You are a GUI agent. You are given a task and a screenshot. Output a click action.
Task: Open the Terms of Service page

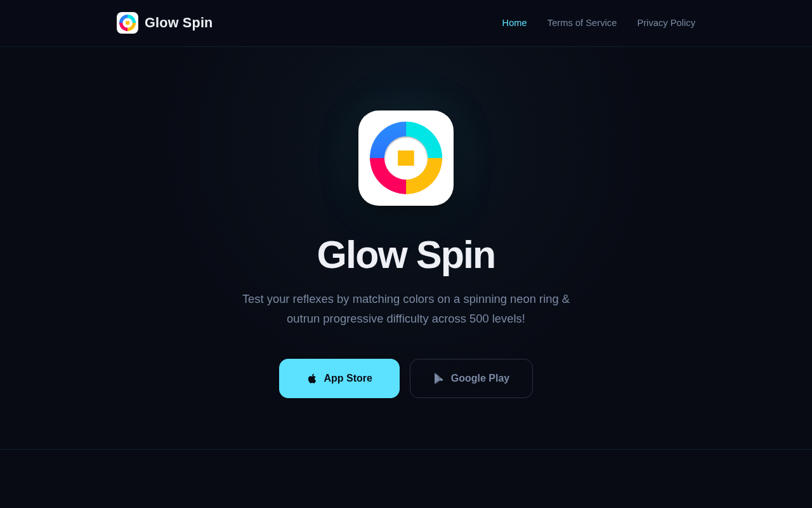[582, 23]
